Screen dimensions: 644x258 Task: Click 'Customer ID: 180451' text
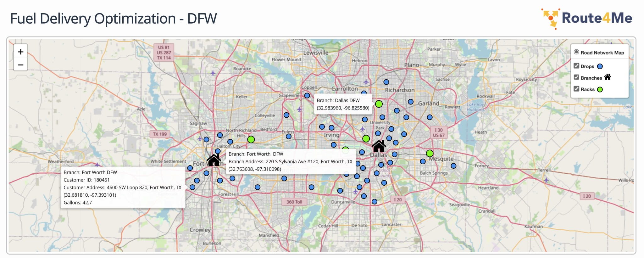pos(86,180)
